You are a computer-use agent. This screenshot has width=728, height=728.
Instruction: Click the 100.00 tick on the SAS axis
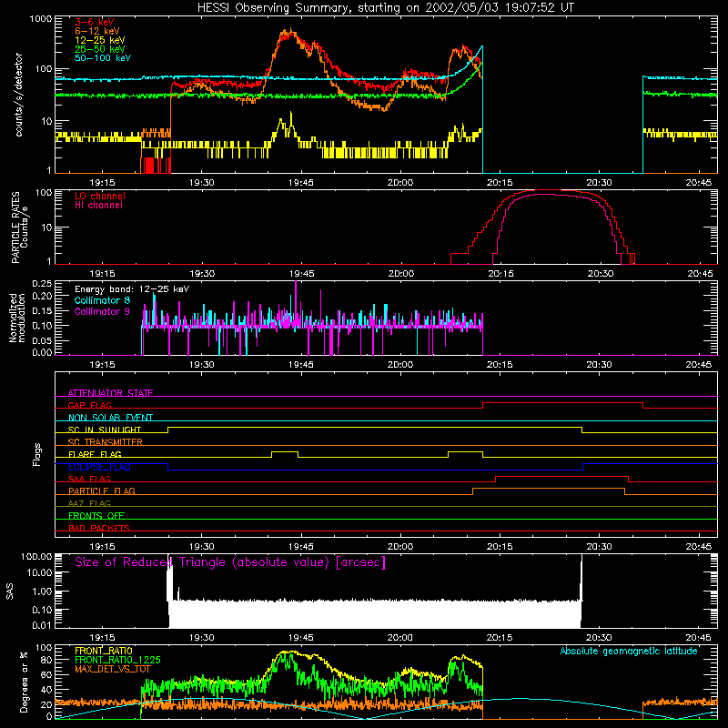pyautogui.click(x=36, y=556)
